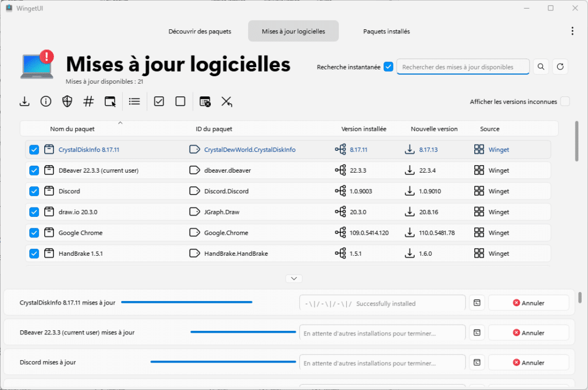Click the JGraph.Draw package ID
This screenshot has width=588, height=390.
[x=222, y=212]
